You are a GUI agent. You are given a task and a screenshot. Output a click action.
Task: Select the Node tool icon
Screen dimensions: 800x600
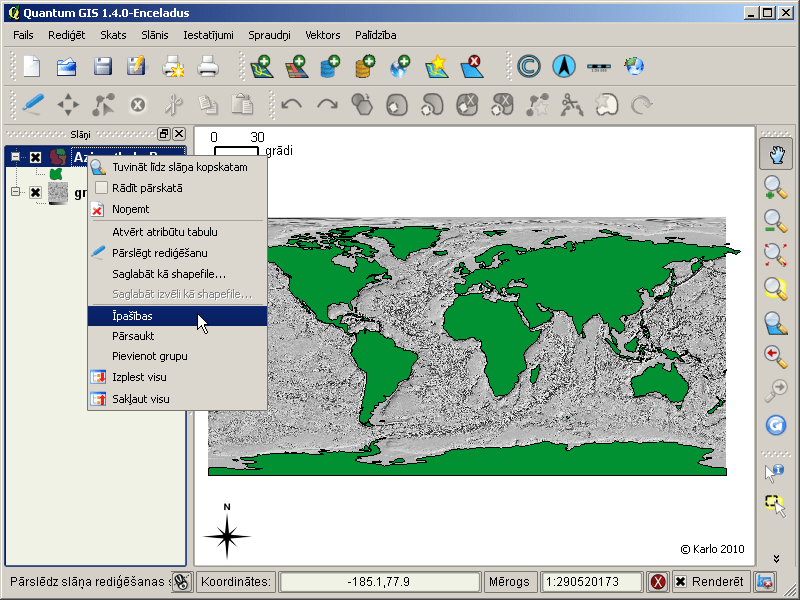pos(103,105)
